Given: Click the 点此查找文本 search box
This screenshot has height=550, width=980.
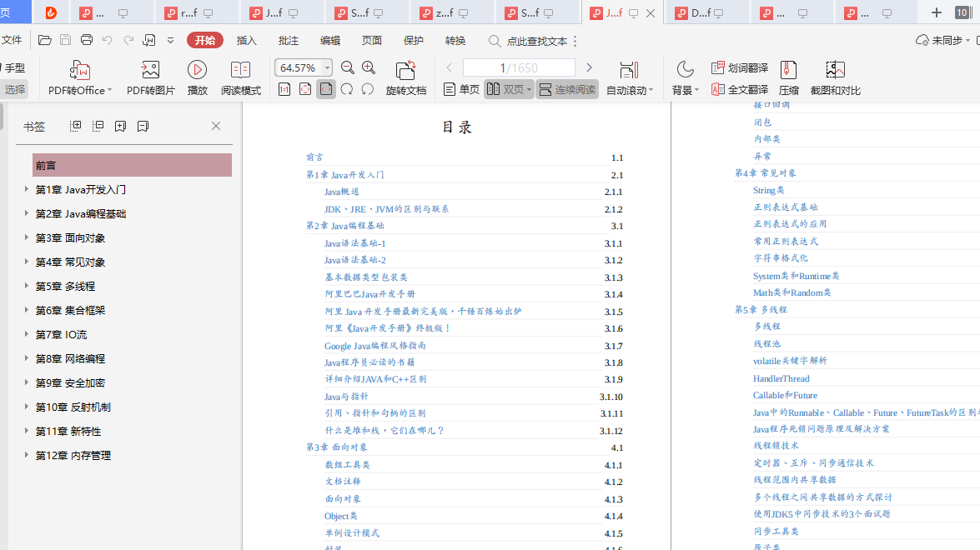Looking at the screenshot, I should 528,41.
